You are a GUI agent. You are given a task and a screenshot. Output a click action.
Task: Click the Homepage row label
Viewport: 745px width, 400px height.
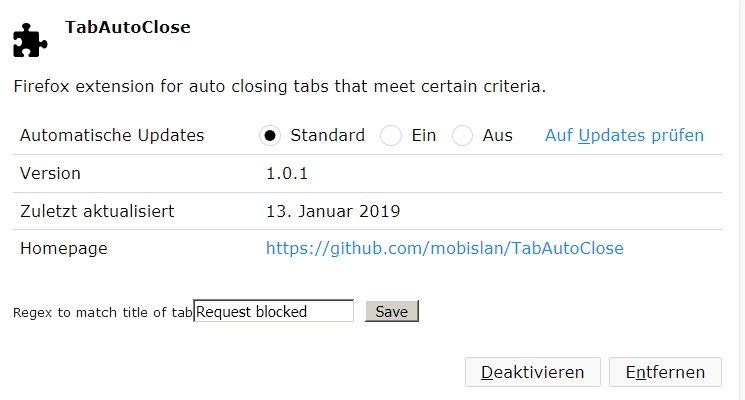click(63, 248)
